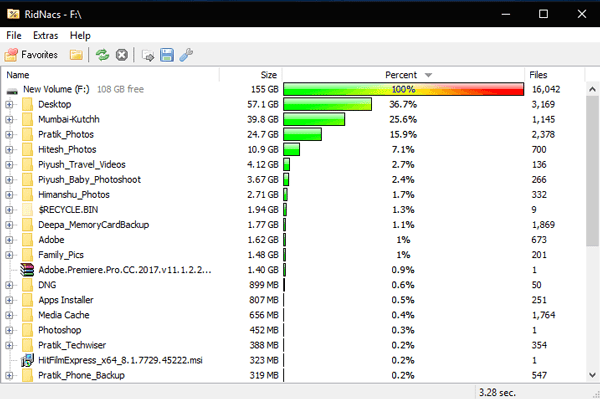Expand the Adobe folder node
This screenshot has width=600, height=399.
[x=9, y=240]
